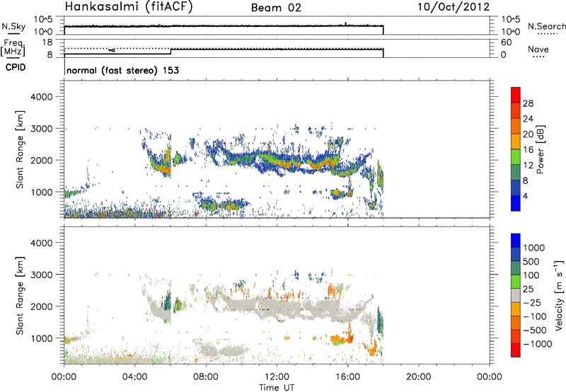This screenshot has height=392, width=566.
Task: Click the '500' label on Velocity color bar
Action: click(531, 262)
